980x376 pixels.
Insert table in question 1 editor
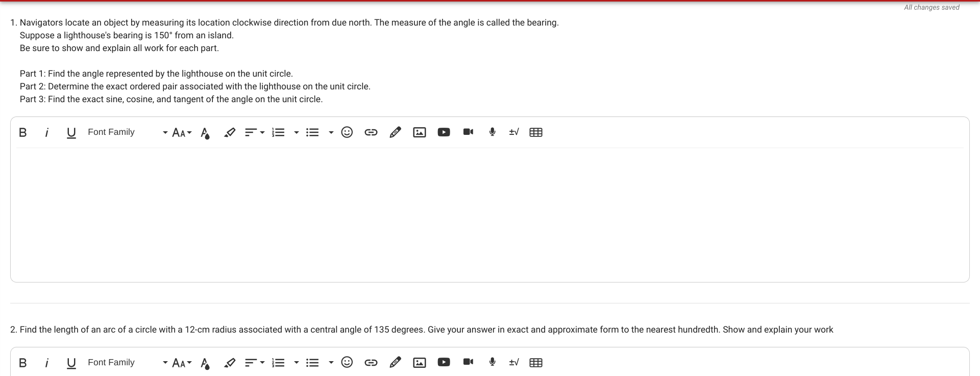pyautogui.click(x=536, y=132)
